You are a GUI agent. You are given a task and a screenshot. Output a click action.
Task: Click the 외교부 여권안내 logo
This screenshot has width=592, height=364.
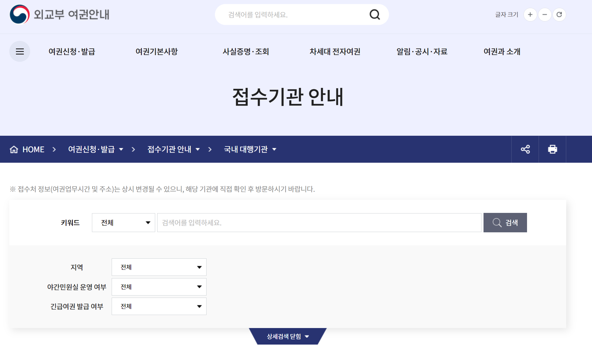[x=59, y=15]
